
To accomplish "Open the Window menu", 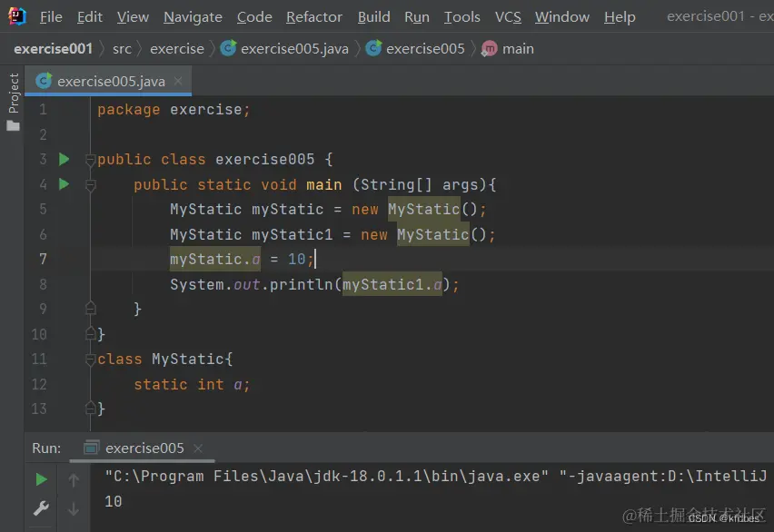I will [561, 16].
